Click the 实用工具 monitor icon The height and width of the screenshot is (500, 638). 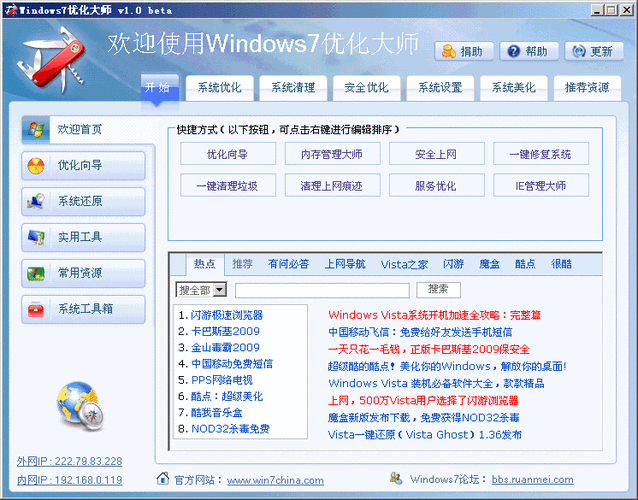point(37,238)
